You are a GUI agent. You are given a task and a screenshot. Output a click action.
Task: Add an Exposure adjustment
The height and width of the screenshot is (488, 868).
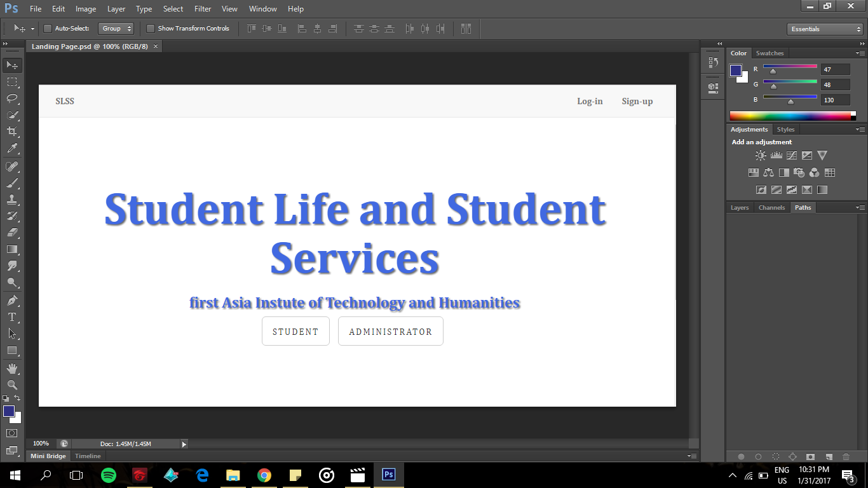[807, 155]
